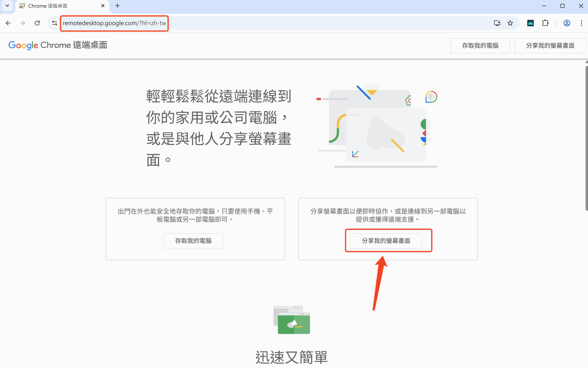
Task: View site information icon in address bar
Action: pos(54,23)
